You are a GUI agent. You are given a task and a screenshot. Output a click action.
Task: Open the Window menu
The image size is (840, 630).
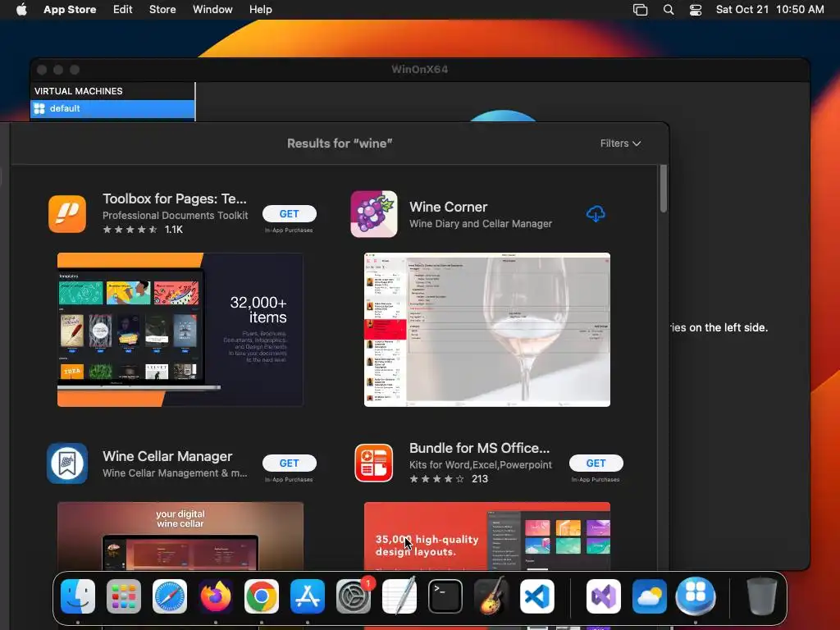(212, 9)
